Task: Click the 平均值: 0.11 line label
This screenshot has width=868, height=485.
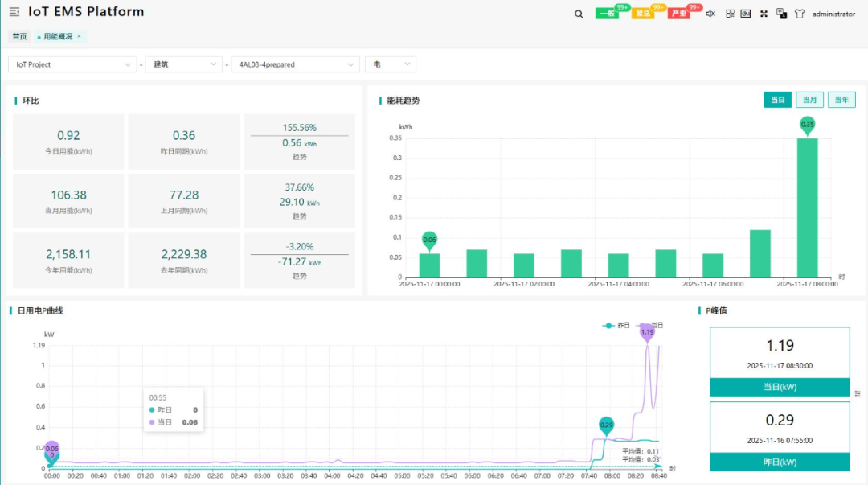Action: (641, 451)
